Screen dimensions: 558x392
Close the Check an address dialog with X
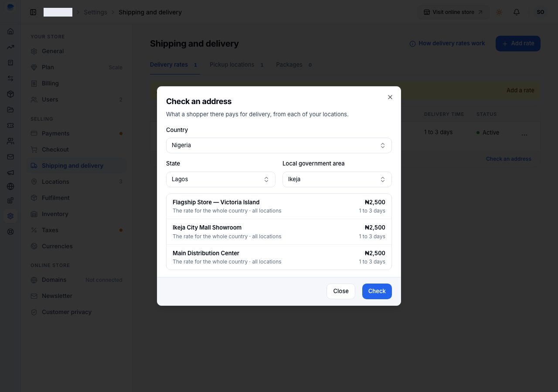pos(390,97)
